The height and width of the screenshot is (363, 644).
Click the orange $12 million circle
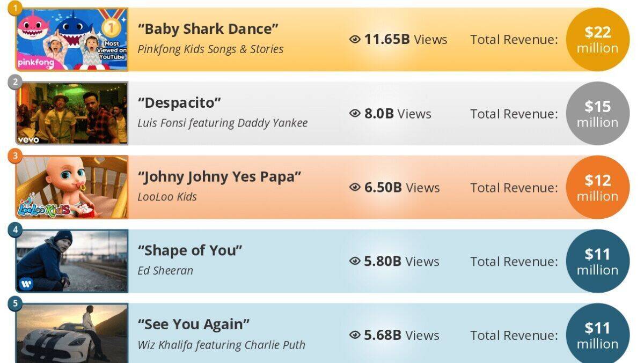(598, 187)
